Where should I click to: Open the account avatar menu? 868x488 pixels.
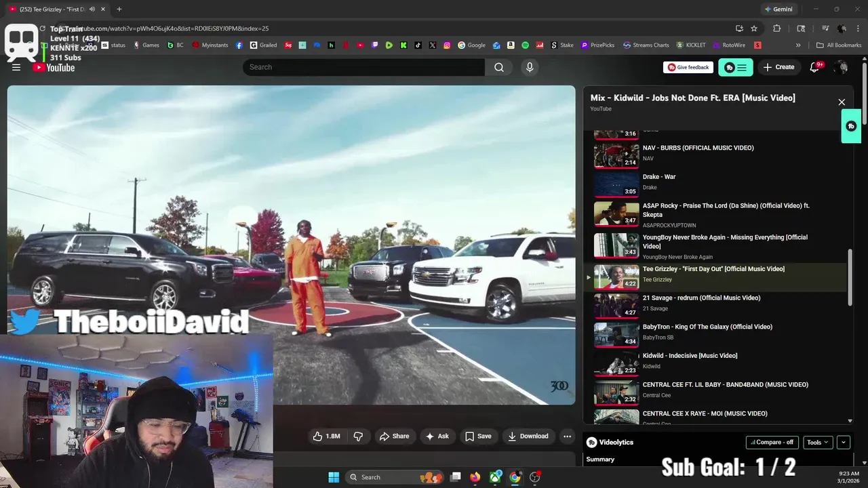842,67
